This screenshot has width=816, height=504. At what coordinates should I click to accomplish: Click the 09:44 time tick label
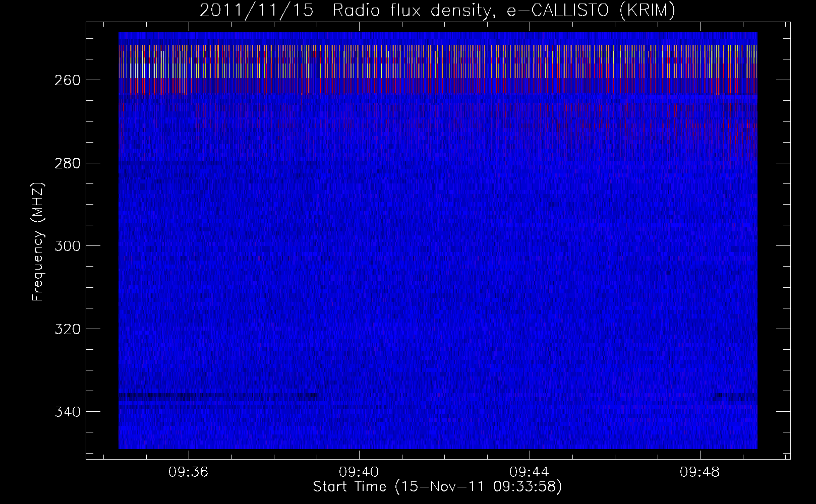(x=530, y=473)
